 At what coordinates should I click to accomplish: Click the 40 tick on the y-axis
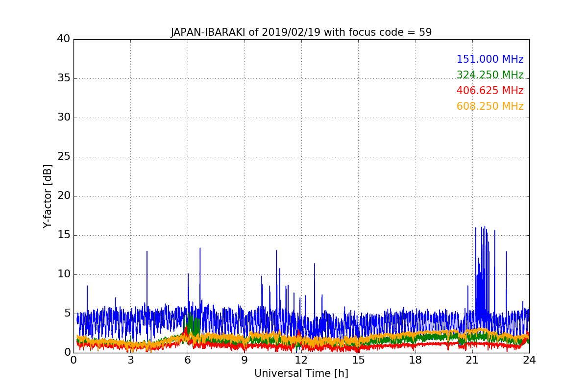(63, 39)
